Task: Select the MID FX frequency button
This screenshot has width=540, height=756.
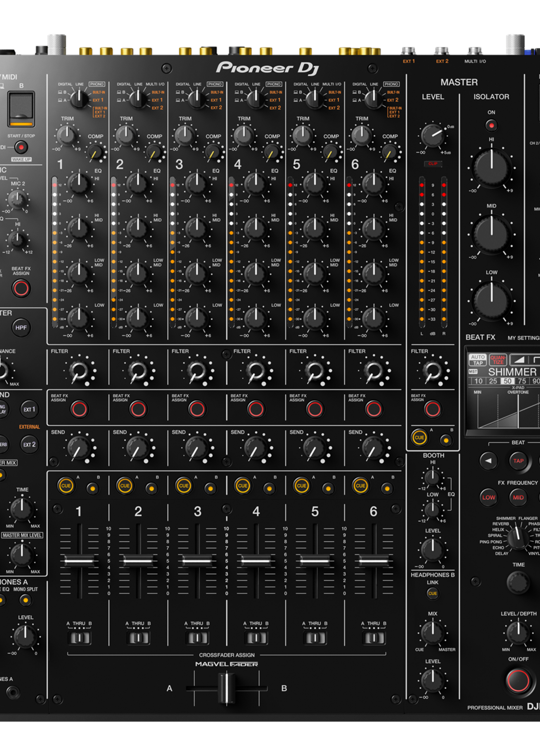Action: pyautogui.click(x=518, y=497)
